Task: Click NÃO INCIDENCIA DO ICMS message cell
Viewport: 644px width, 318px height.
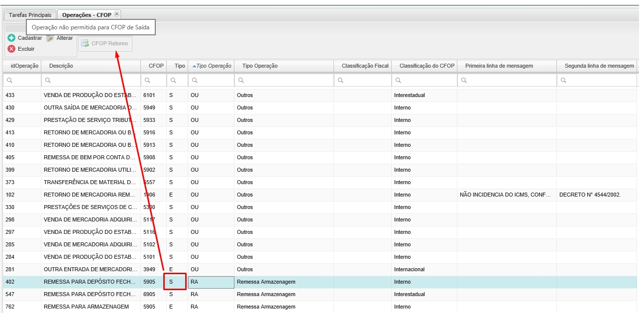Action: [506, 195]
